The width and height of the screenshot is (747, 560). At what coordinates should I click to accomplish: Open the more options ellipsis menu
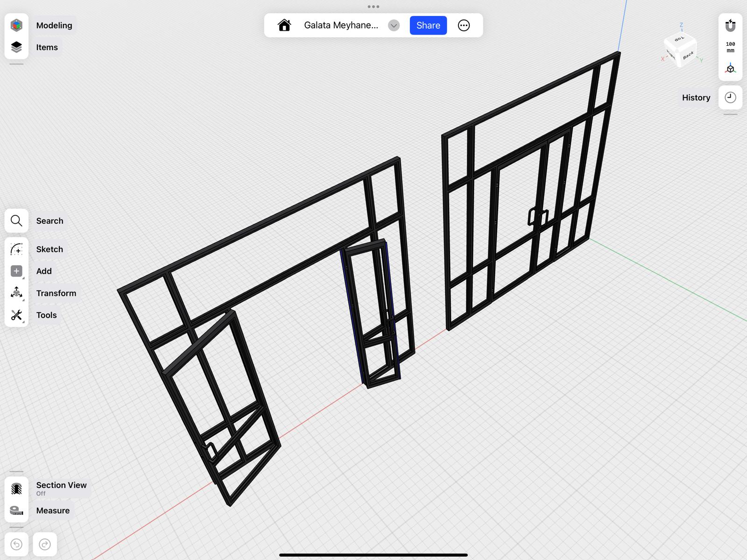click(464, 25)
